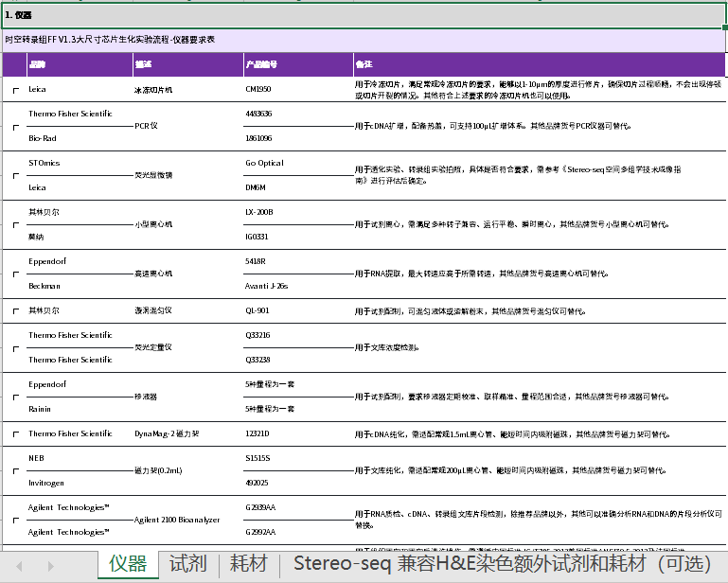The width and height of the screenshot is (728, 583).
Task: Click the 描述 column header
Action: [188, 64]
